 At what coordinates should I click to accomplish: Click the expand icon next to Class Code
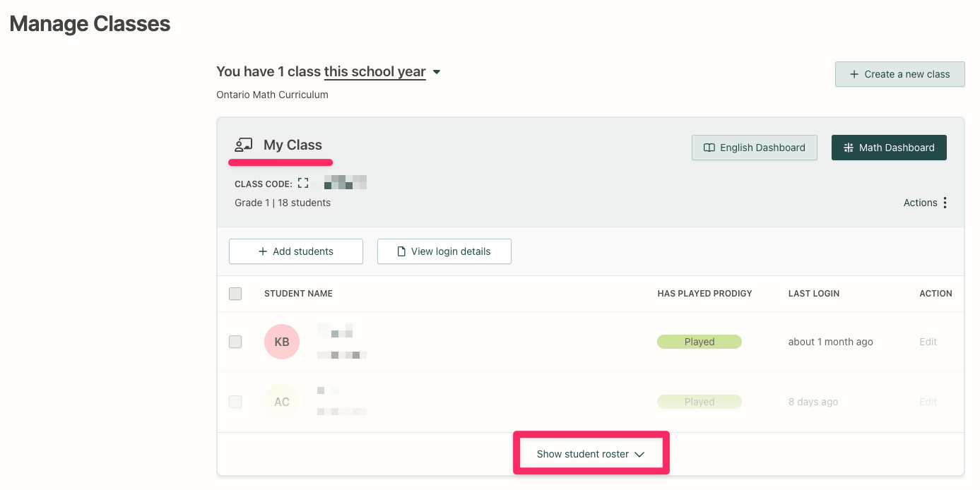click(303, 181)
